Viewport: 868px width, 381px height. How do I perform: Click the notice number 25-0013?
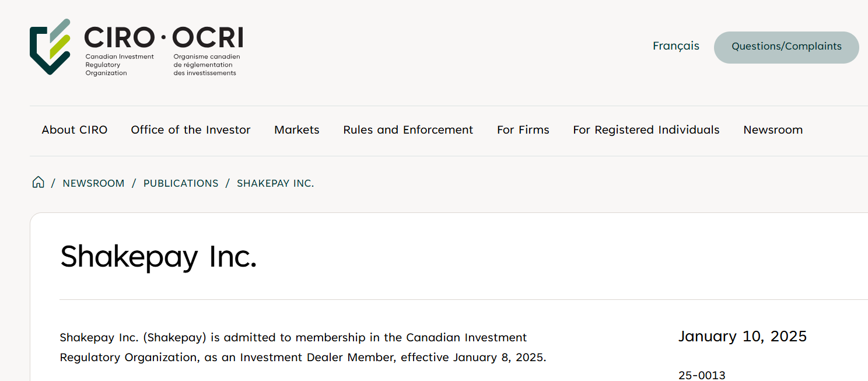coord(702,375)
